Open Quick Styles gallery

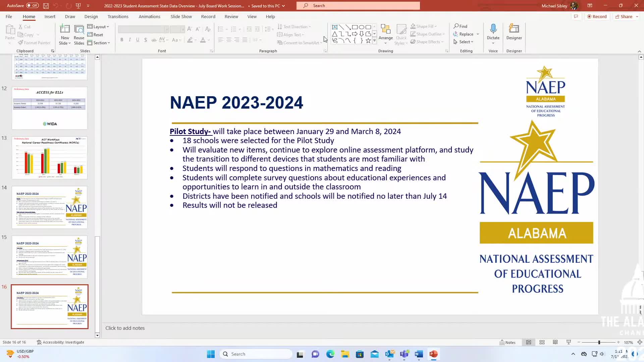(x=401, y=35)
